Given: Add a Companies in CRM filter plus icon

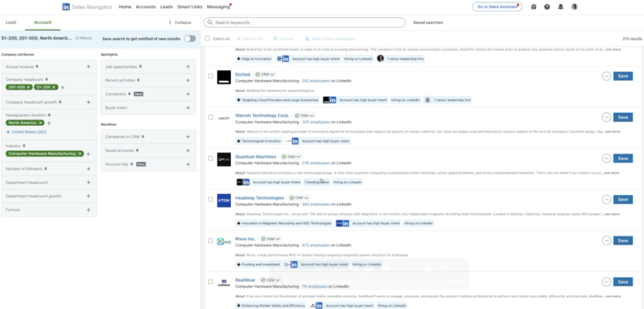Looking at the screenshot, I should pyautogui.click(x=187, y=137).
